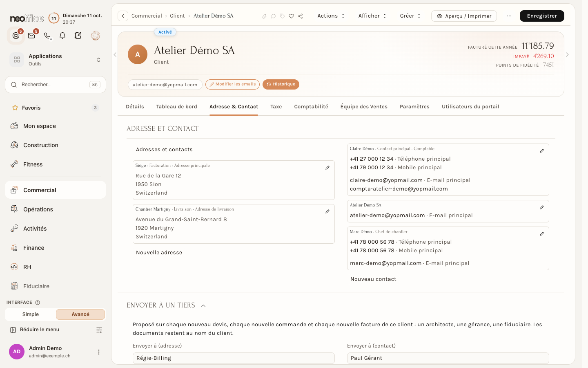
Task: Open the support lifebuoy icon with badge
Action: 16,36
